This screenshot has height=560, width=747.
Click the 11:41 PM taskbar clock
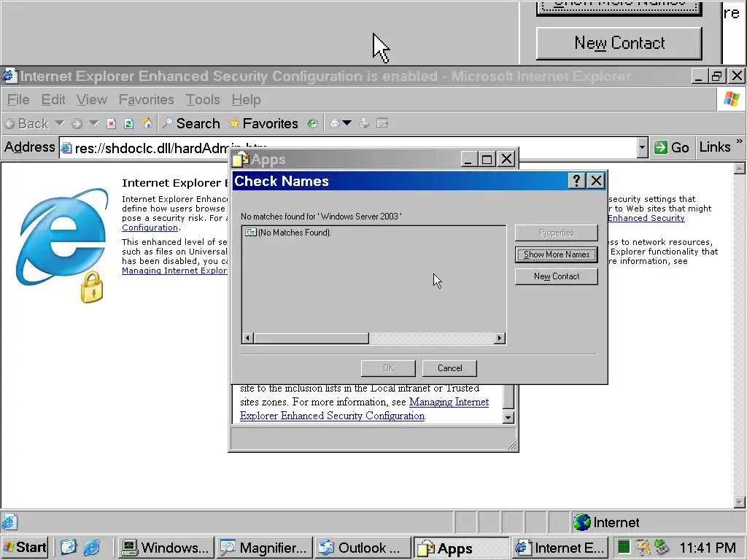(708, 548)
